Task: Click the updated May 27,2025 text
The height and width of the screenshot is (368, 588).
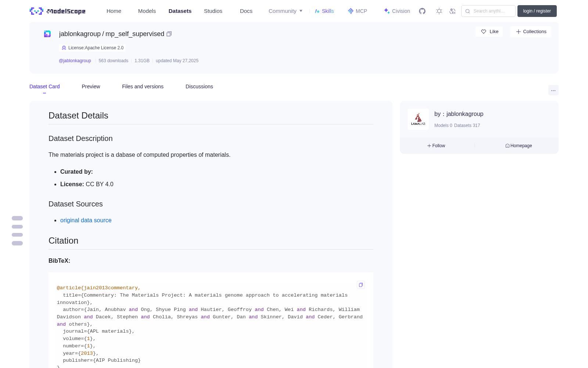Action: [x=177, y=61]
